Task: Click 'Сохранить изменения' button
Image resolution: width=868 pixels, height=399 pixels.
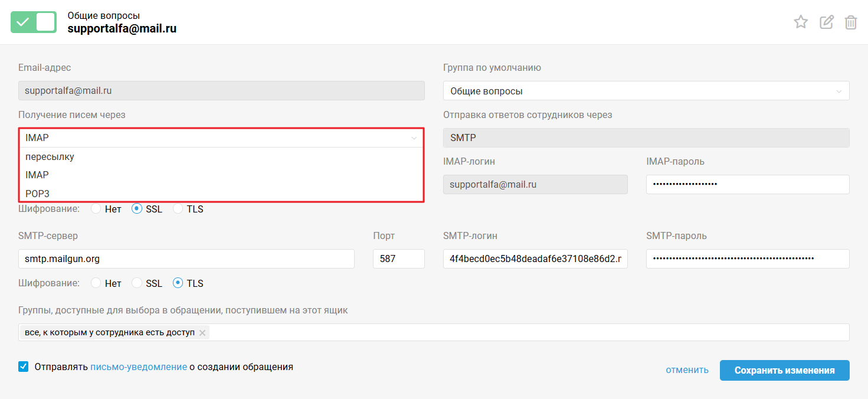Action: [x=784, y=370]
